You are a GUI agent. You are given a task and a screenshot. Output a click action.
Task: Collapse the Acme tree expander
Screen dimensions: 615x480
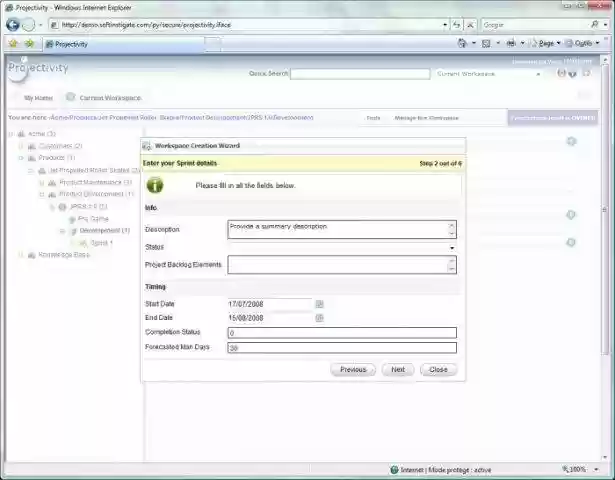tap(11, 134)
